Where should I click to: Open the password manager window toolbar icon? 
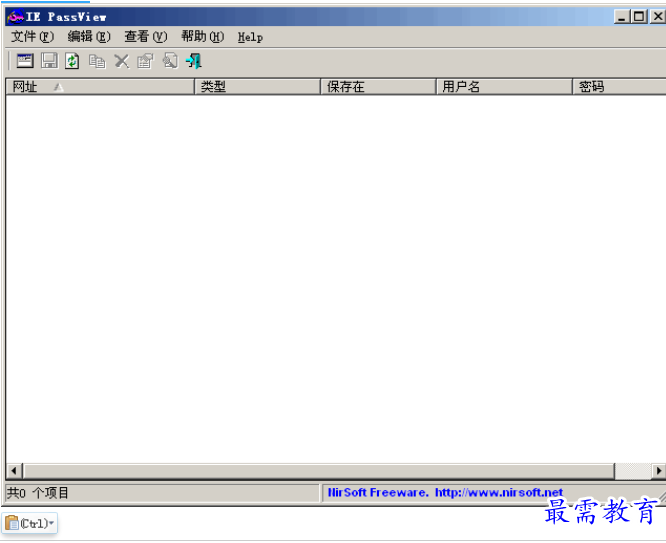tap(25, 61)
